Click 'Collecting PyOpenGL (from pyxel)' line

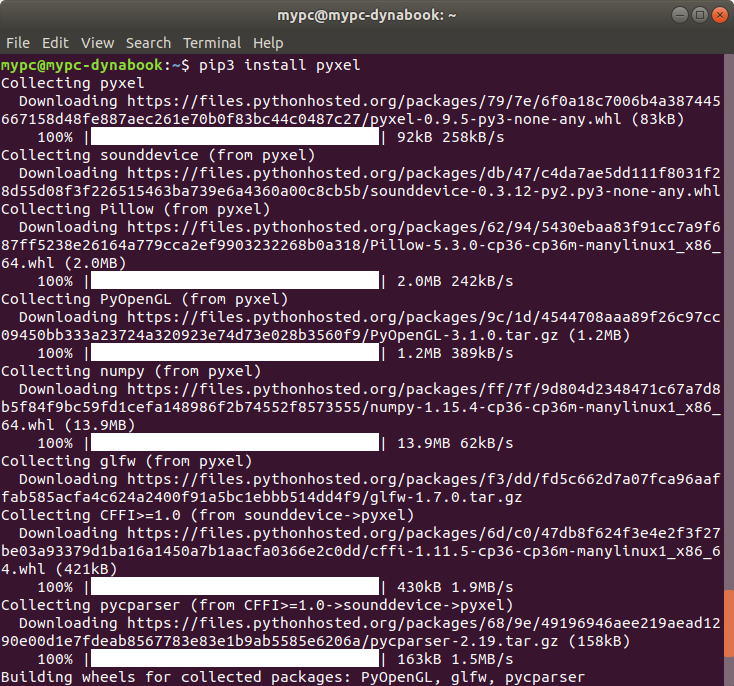[144, 299]
